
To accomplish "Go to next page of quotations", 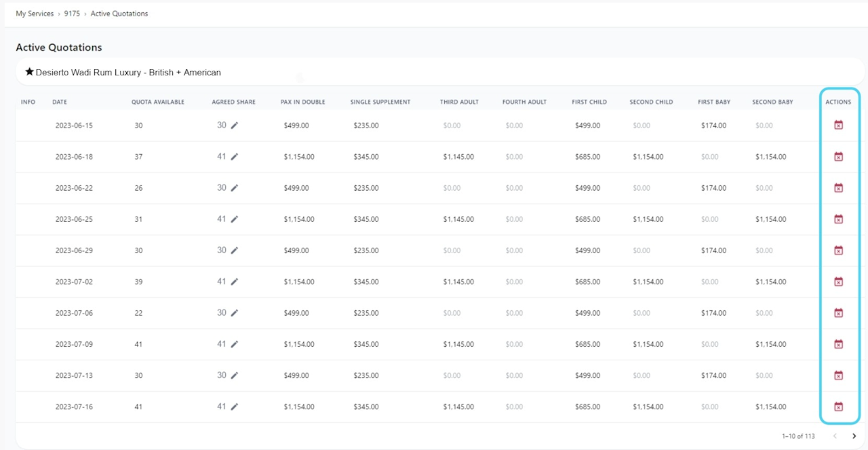I will pyautogui.click(x=854, y=436).
